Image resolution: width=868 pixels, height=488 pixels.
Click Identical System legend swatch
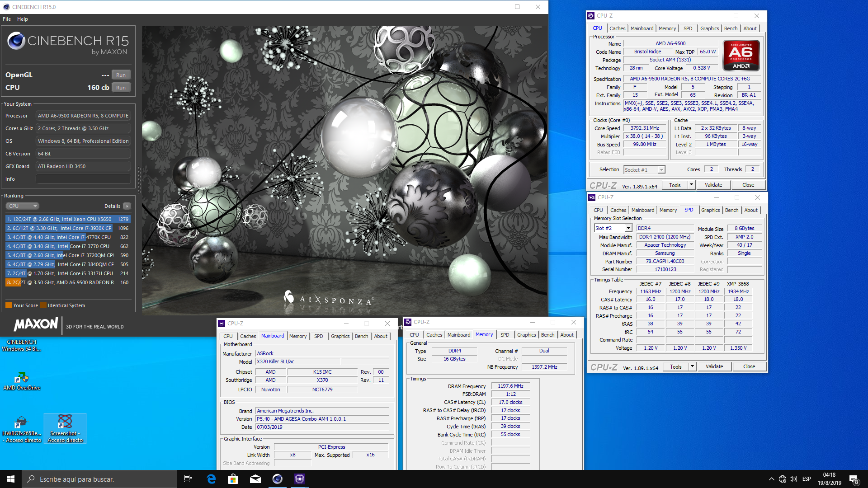pos(43,305)
